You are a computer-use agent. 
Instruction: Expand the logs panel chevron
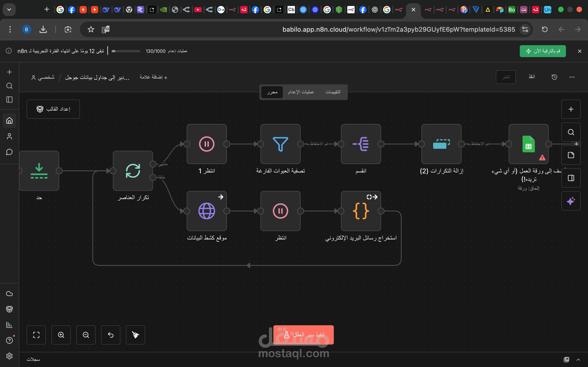click(x=578, y=359)
